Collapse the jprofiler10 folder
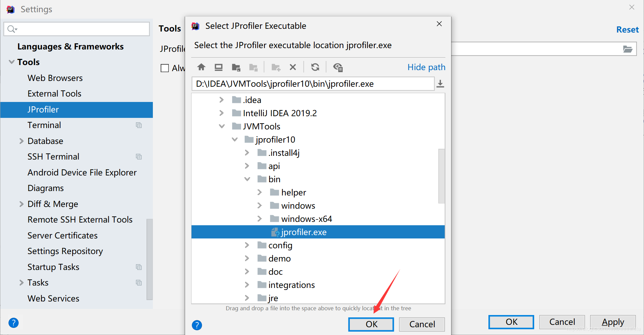 point(235,139)
